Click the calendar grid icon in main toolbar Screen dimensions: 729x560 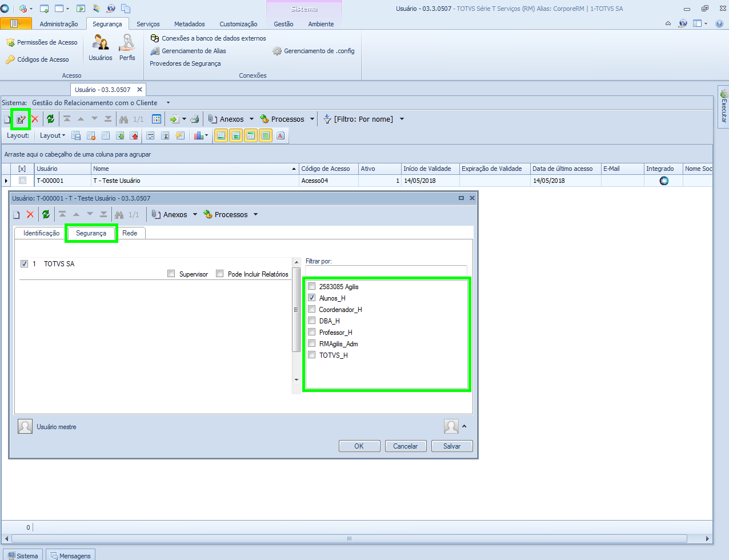click(x=157, y=119)
